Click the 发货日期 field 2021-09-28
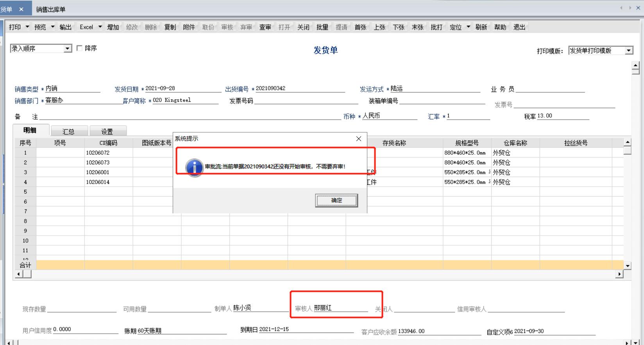Screen dimensions: 644x345 182,88
